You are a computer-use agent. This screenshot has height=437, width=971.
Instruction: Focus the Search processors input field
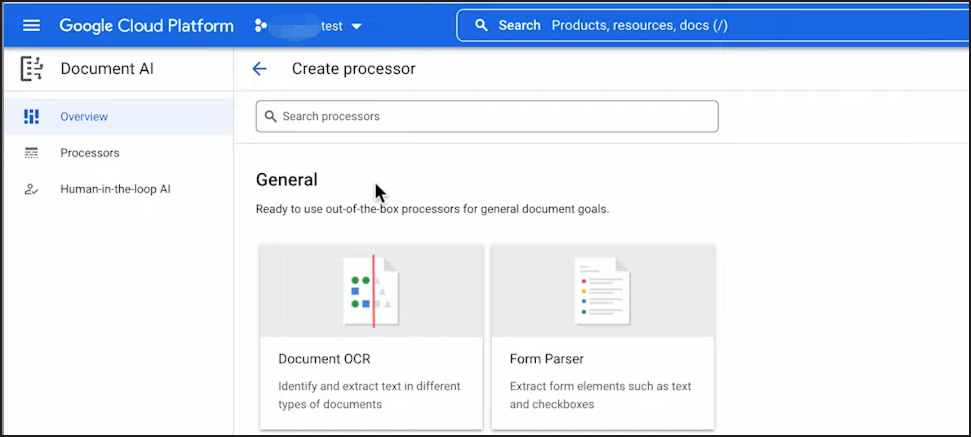(487, 116)
